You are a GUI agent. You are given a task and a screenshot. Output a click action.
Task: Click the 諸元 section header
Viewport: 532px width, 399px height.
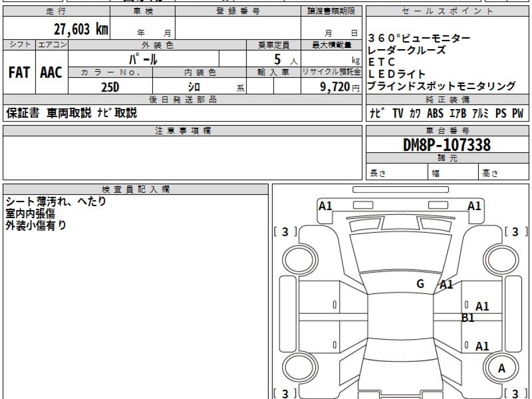coord(447,158)
